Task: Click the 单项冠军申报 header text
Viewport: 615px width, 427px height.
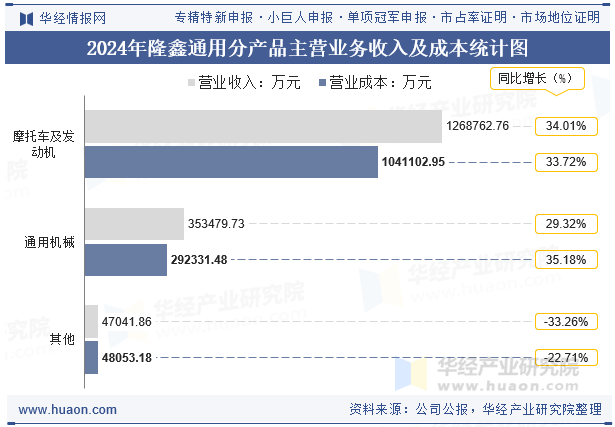Action: 388,18
